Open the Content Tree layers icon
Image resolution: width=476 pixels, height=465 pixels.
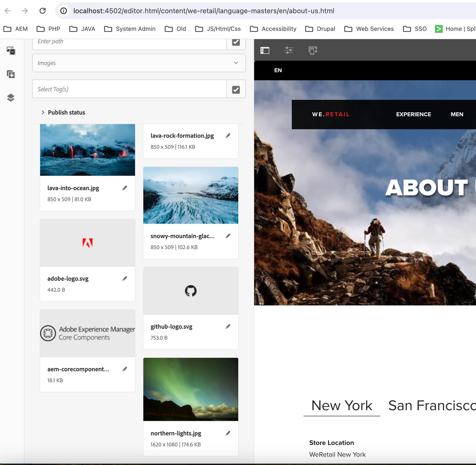coord(11,98)
